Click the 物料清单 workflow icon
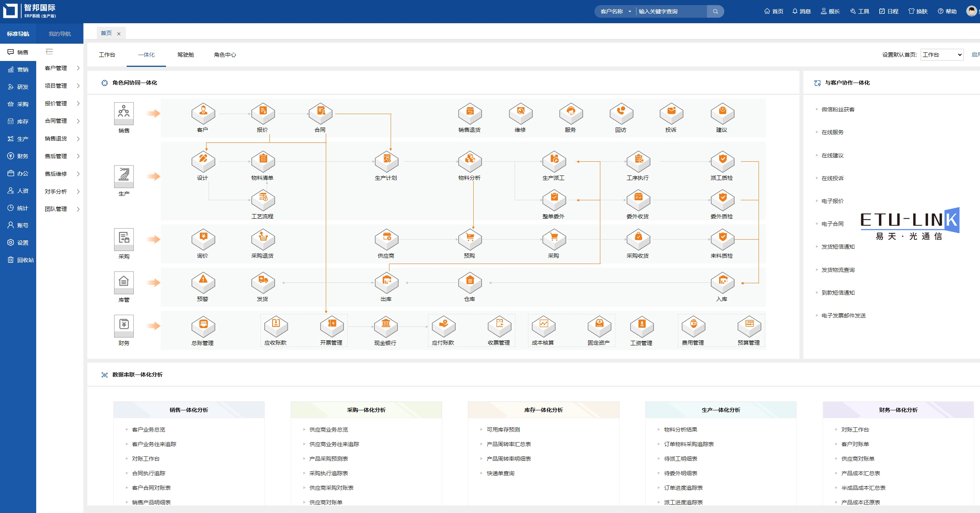The width and height of the screenshot is (980, 513). [x=263, y=161]
